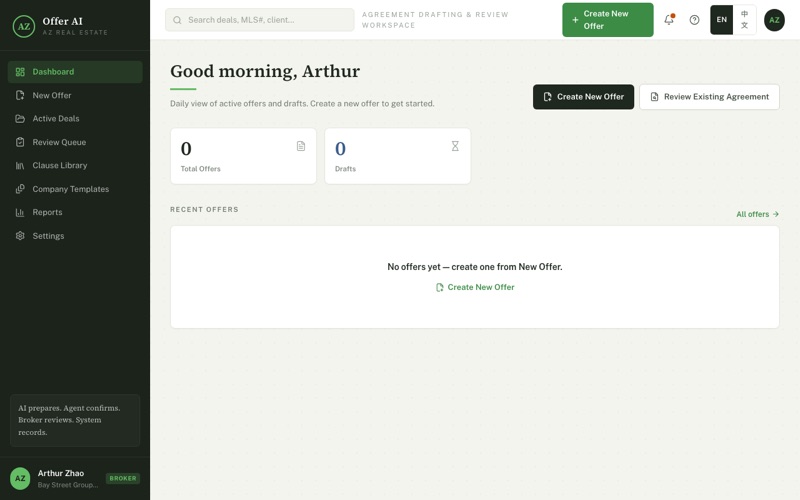Switch language to EN
The width and height of the screenshot is (800, 500).
(721, 20)
